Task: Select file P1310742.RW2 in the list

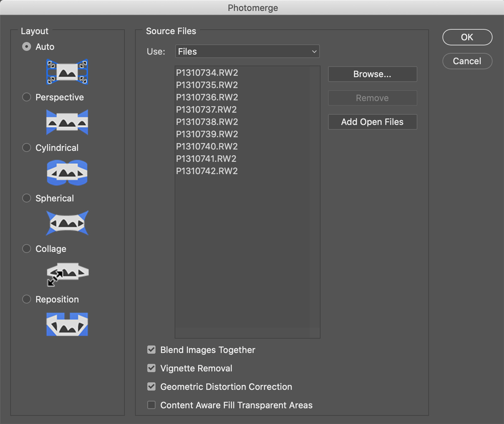Action: pos(207,171)
